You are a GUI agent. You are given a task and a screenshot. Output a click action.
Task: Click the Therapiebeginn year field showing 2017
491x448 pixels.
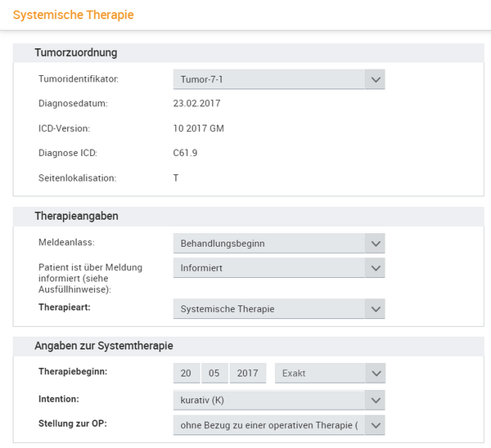click(x=248, y=373)
